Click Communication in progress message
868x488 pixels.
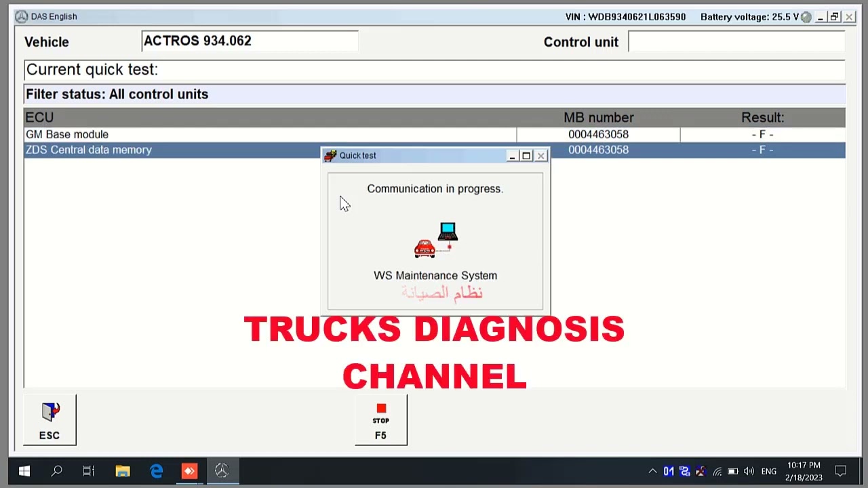click(x=435, y=188)
